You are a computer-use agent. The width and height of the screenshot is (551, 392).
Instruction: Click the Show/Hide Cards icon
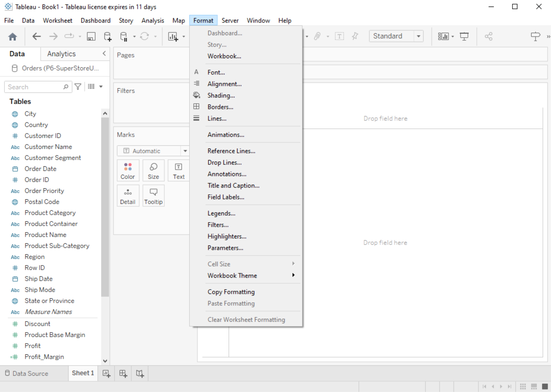pos(443,36)
